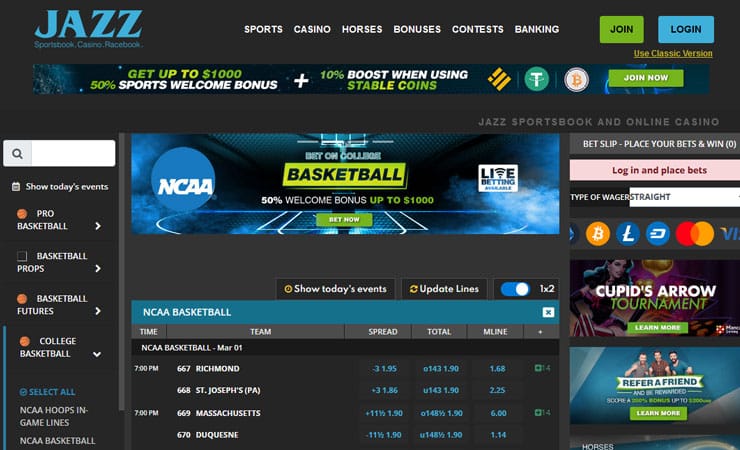This screenshot has width=740, height=450.
Task: Click the search magnifier icon
Action: pos(17,153)
